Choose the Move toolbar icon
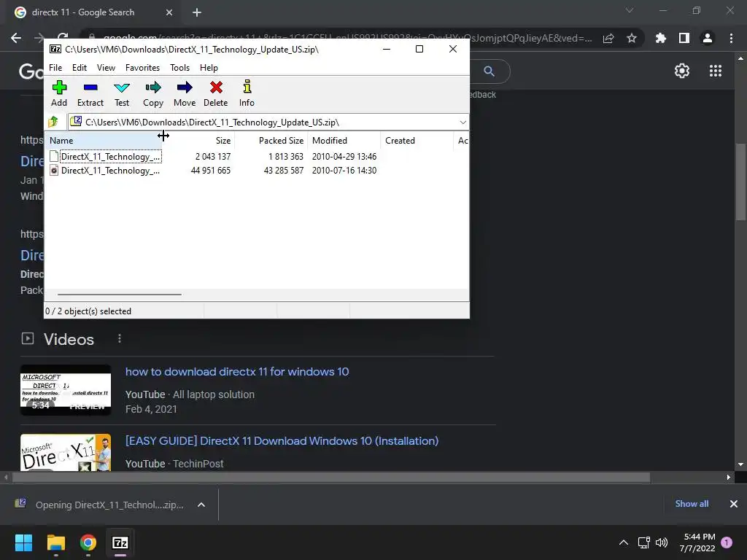 click(x=185, y=94)
